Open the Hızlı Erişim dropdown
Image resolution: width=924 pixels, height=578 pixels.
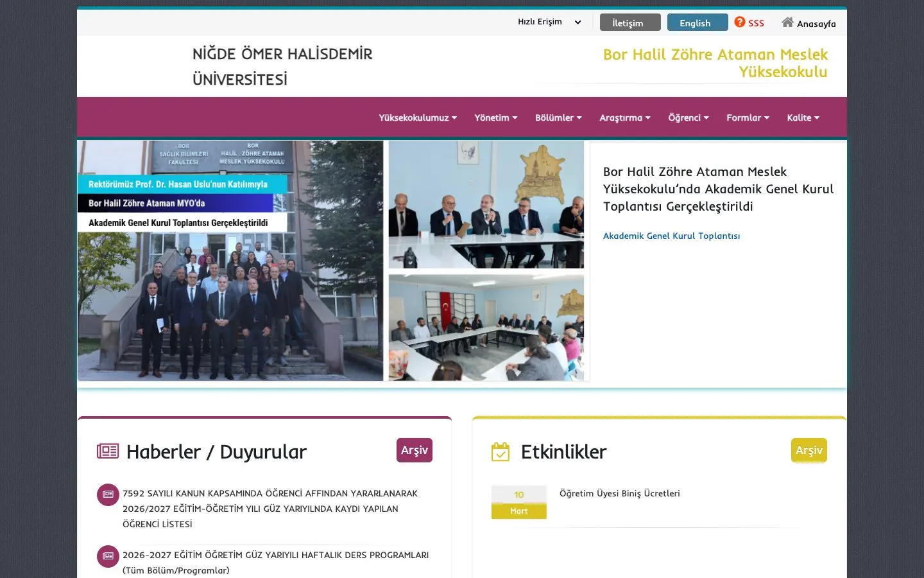[x=550, y=22]
